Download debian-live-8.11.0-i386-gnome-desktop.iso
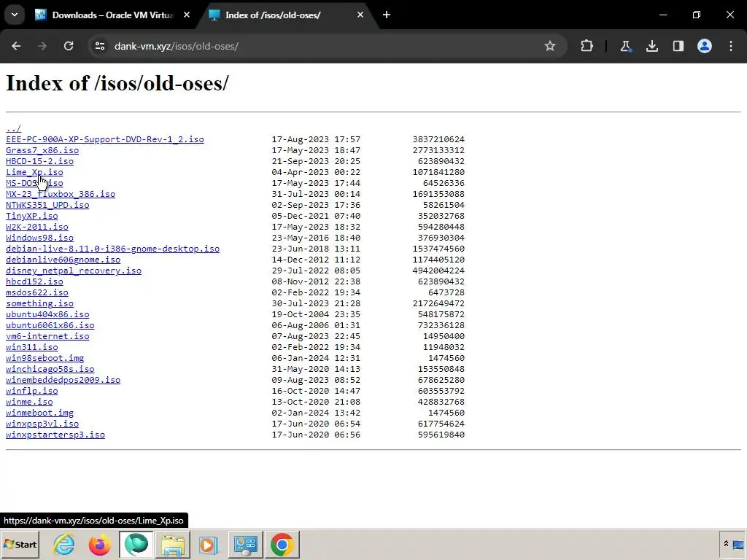This screenshot has height=560, width=747. point(112,249)
